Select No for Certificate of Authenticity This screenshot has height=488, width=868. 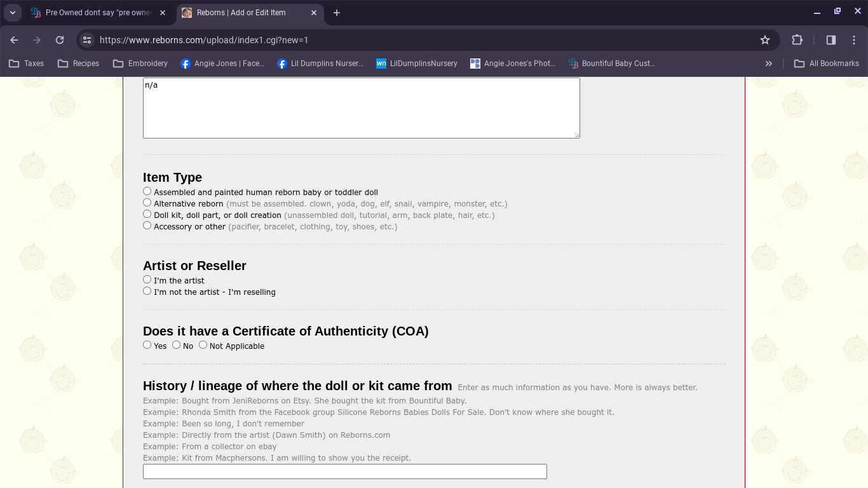176,345
